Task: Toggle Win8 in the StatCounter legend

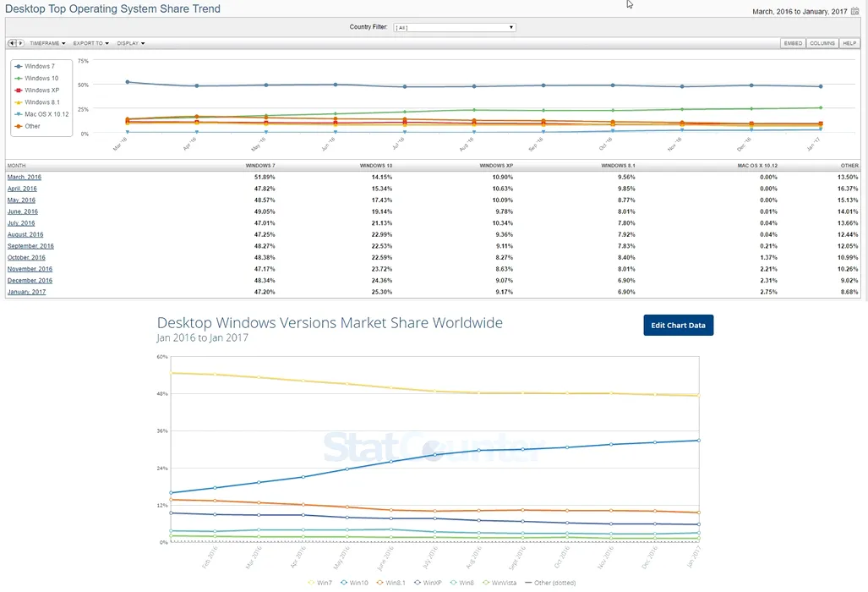Action: [x=463, y=583]
